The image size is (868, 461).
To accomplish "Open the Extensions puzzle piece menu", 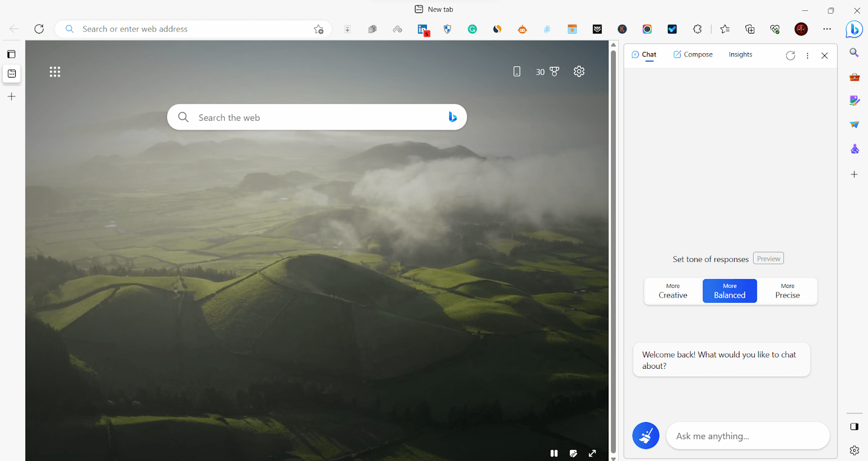I will pos(698,29).
